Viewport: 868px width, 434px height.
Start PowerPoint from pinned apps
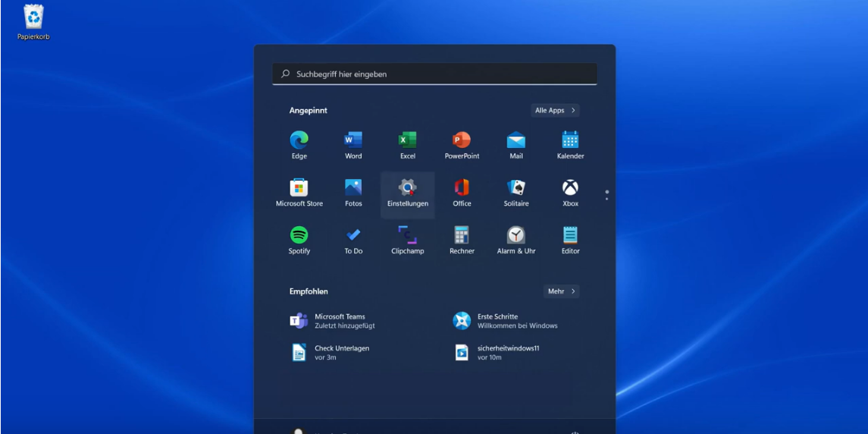(x=462, y=145)
